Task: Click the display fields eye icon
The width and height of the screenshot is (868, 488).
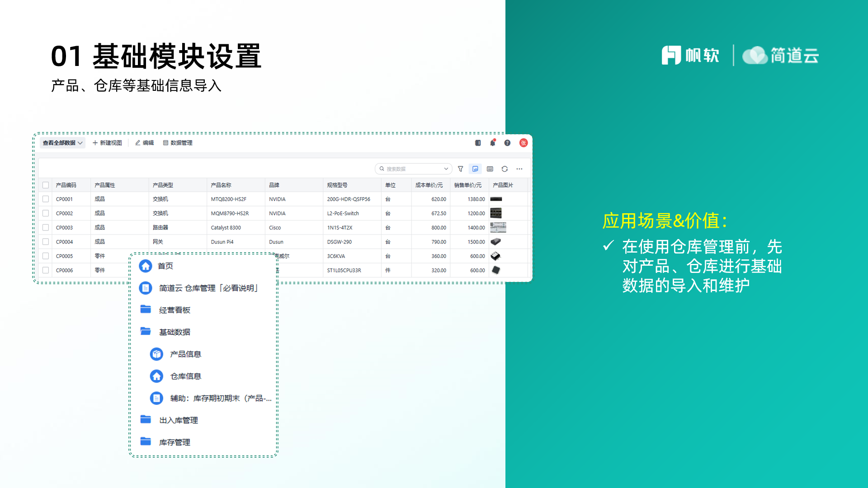Action: click(x=475, y=169)
